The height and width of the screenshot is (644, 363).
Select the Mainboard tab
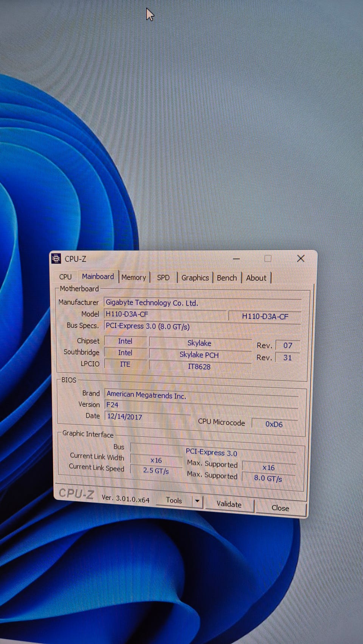pos(98,276)
